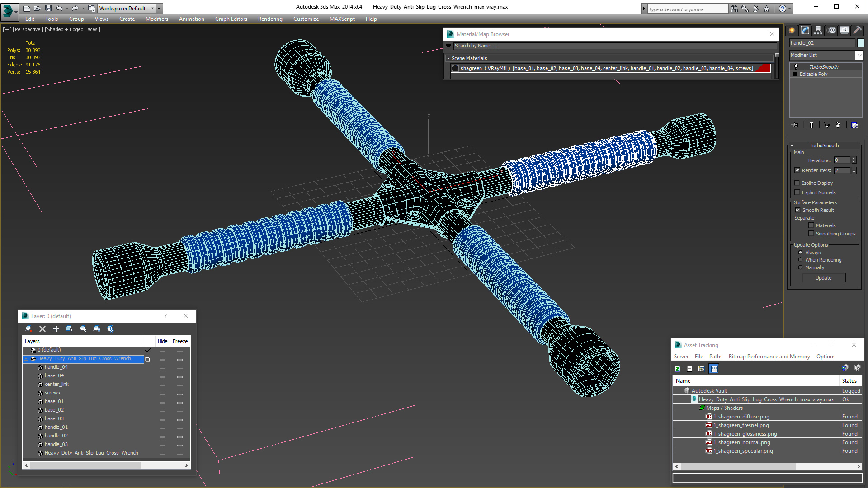Collapse the Scene Materials group

(x=448, y=58)
